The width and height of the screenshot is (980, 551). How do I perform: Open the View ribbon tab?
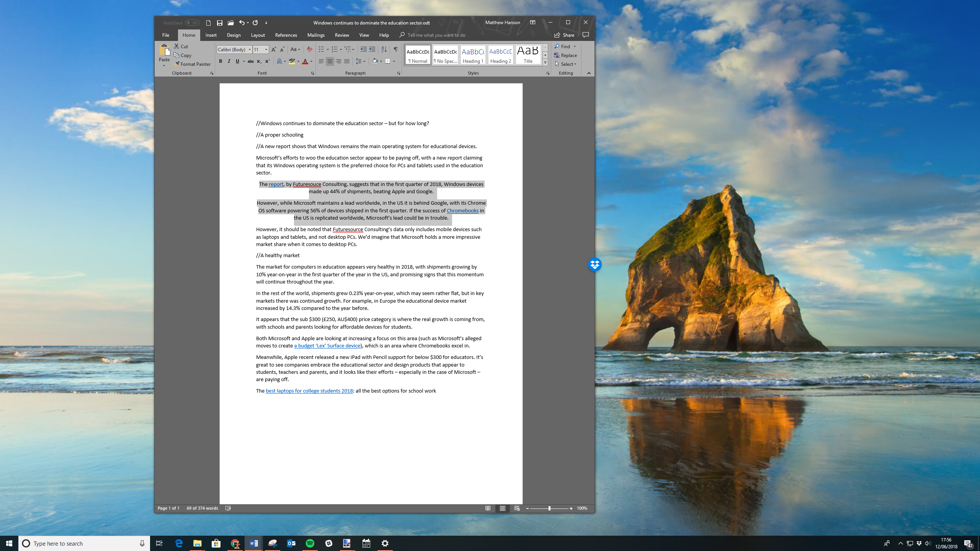click(363, 35)
